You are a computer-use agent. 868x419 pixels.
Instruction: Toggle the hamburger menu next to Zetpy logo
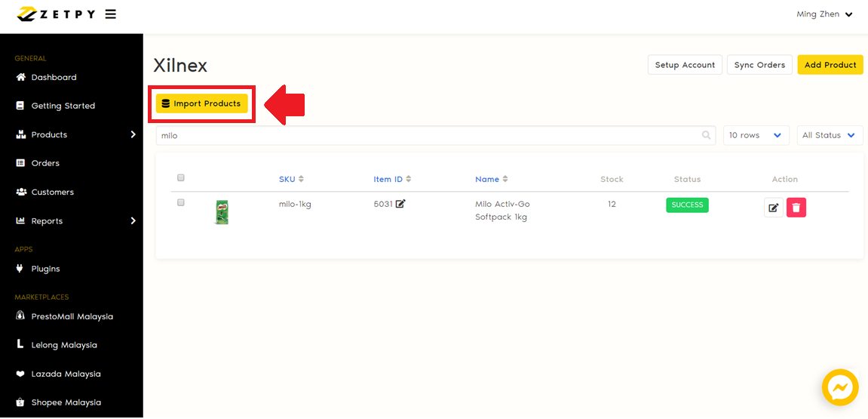[111, 14]
